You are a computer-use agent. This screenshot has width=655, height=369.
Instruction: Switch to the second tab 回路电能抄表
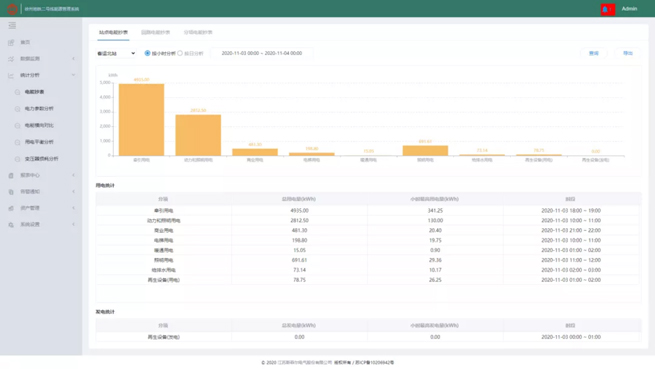(x=155, y=32)
